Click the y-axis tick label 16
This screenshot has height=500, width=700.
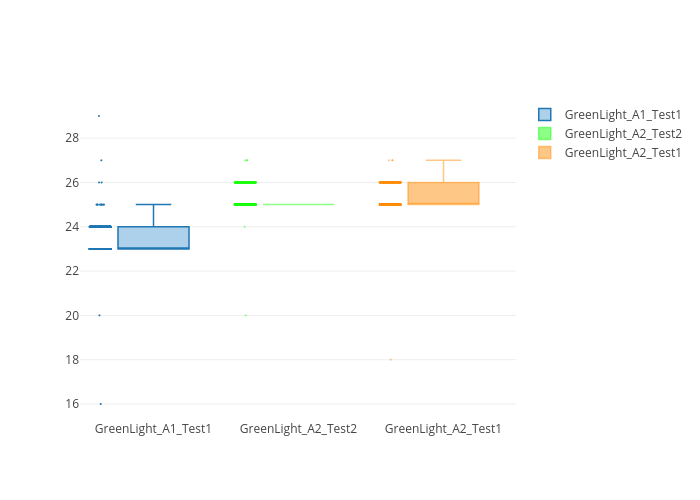72,404
